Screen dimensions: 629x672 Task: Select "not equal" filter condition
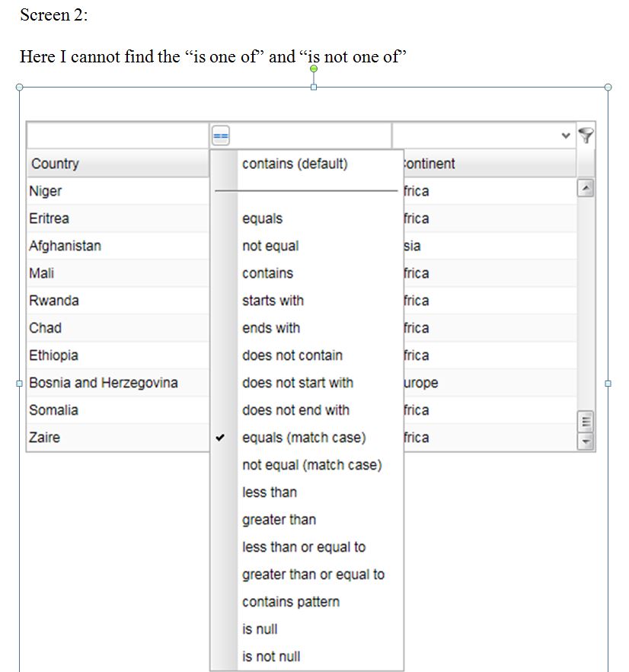click(x=270, y=246)
